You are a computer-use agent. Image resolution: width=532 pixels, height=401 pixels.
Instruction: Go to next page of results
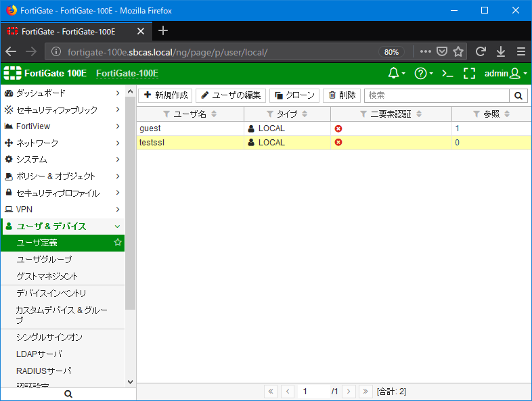pos(349,392)
